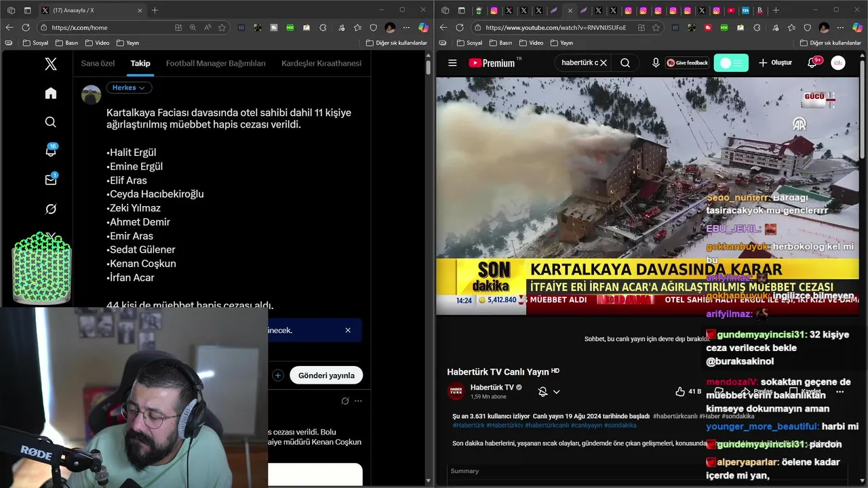The image size is (868, 488).
Task: Click Extensions puzzle icon in YouTube window
Action: click(x=757, y=28)
